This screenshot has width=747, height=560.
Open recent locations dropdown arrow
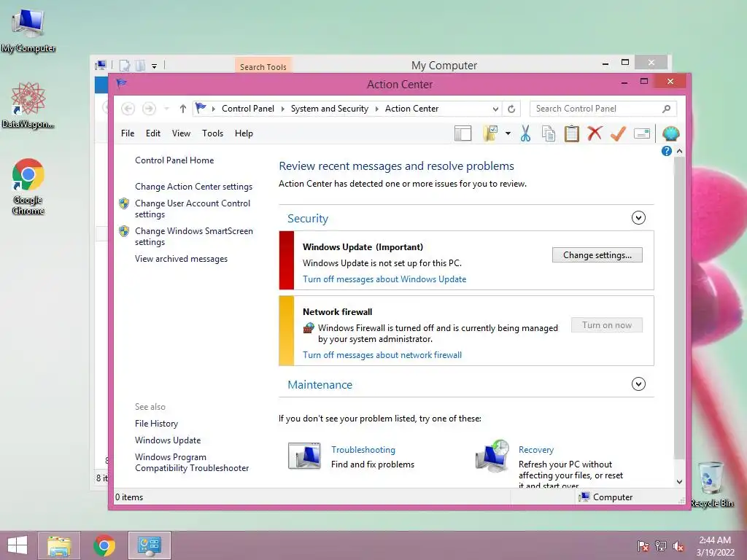[x=166, y=109]
